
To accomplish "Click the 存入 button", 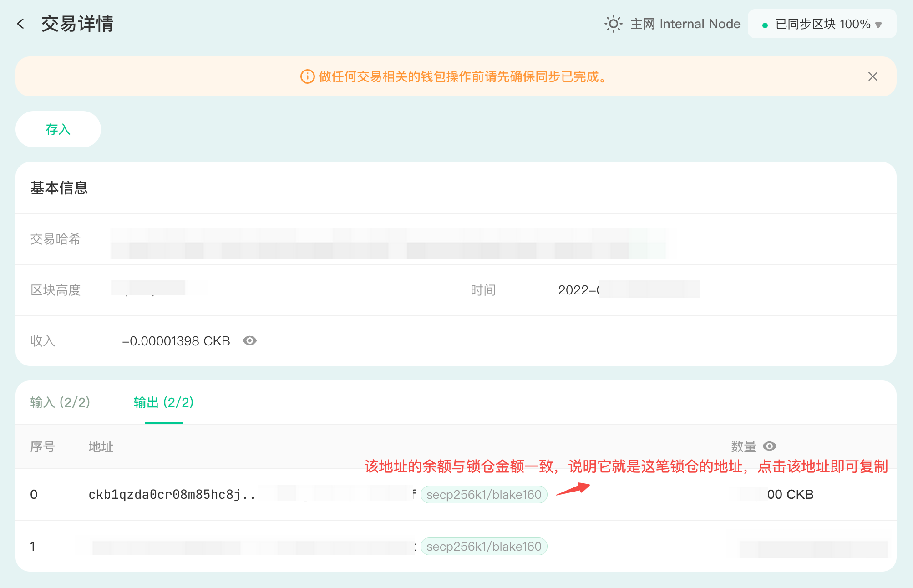I will coord(58,129).
